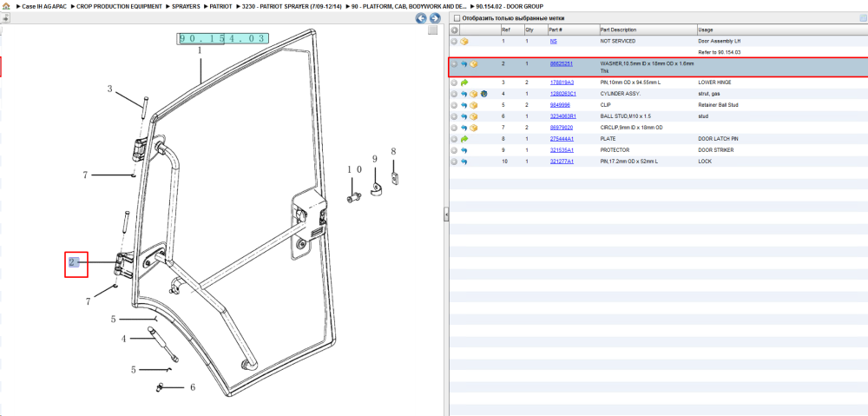Click the green arrow icon in PLATE row
The width and height of the screenshot is (868, 416).
464,139
